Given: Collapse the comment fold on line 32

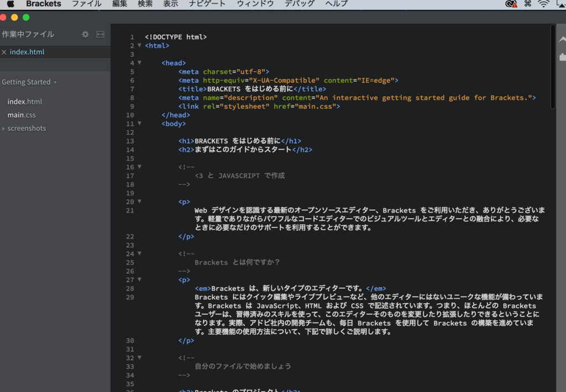Looking at the screenshot, I should tap(139, 357).
